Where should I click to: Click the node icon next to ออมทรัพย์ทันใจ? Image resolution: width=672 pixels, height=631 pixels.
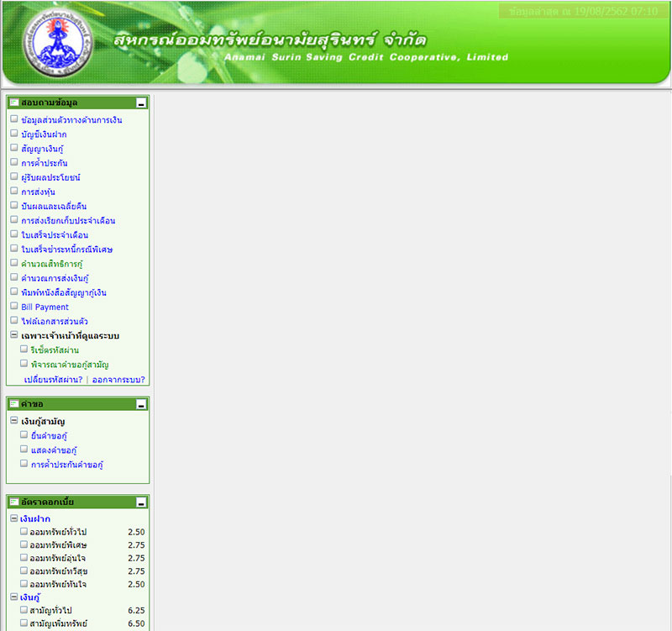click(x=24, y=583)
